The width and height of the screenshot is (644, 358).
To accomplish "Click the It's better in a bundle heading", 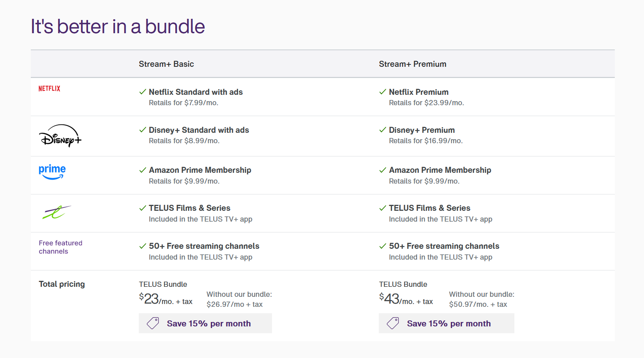I will point(118,27).
